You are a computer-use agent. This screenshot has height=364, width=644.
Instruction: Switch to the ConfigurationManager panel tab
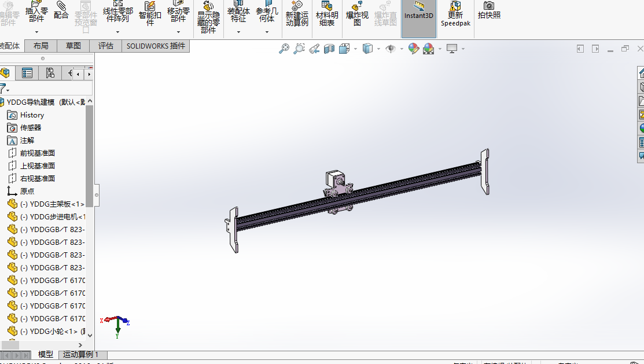click(x=50, y=73)
